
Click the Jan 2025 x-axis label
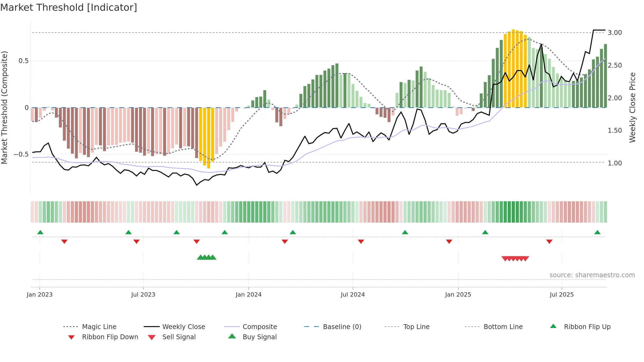coord(458,294)
